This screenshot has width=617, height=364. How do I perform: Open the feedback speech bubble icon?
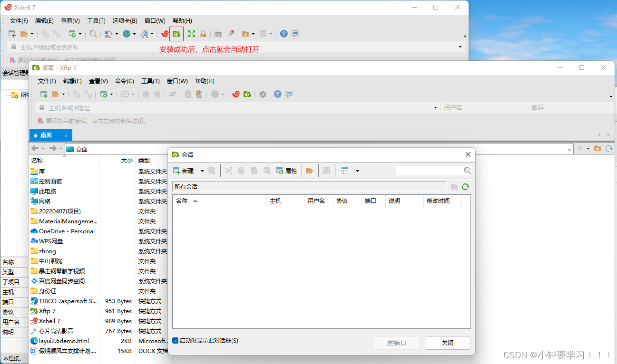click(x=289, y=94)
